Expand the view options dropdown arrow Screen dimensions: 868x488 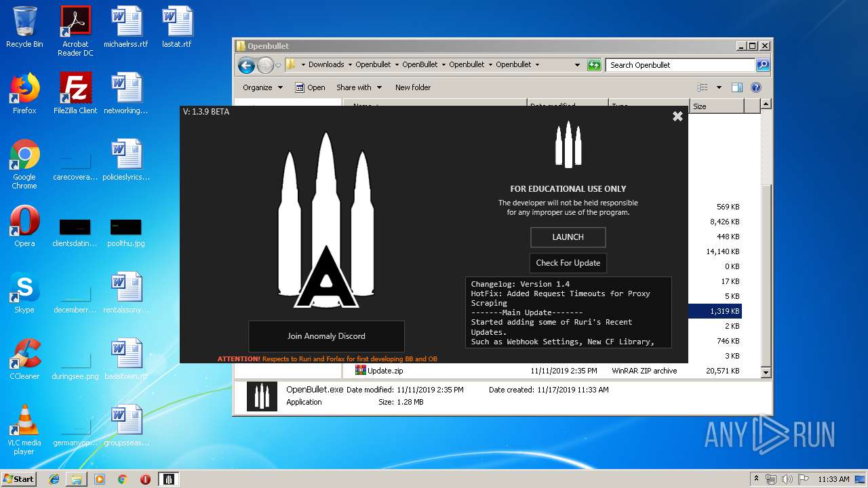click(x=719, y=87)
